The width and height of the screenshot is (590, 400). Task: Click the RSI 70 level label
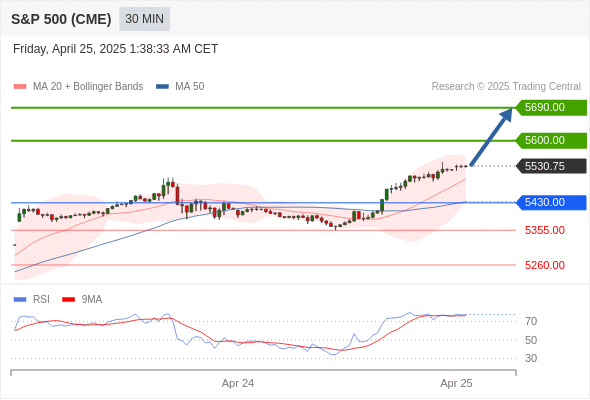click(531, 321)
